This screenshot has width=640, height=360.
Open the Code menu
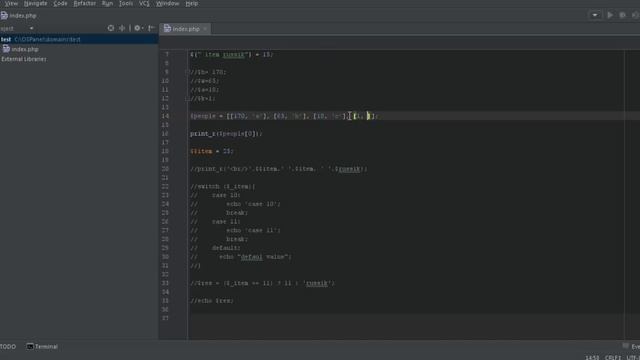[x=60, y=3]
